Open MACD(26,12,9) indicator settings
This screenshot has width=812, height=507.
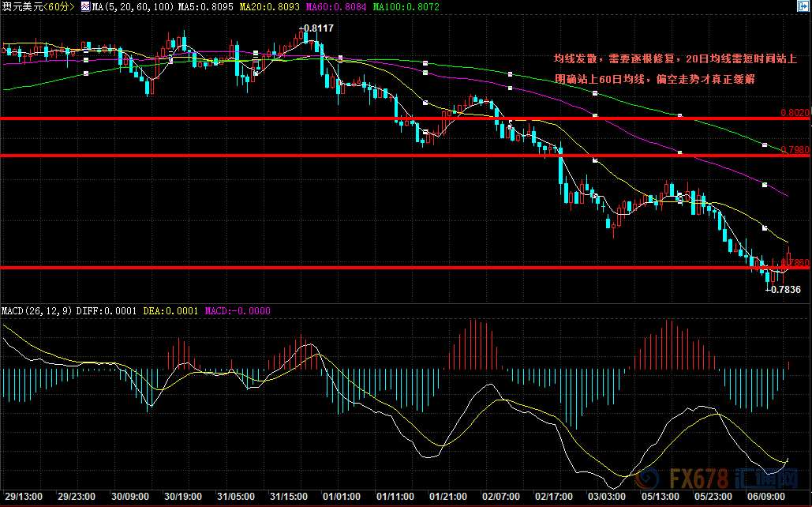(36, 311)
